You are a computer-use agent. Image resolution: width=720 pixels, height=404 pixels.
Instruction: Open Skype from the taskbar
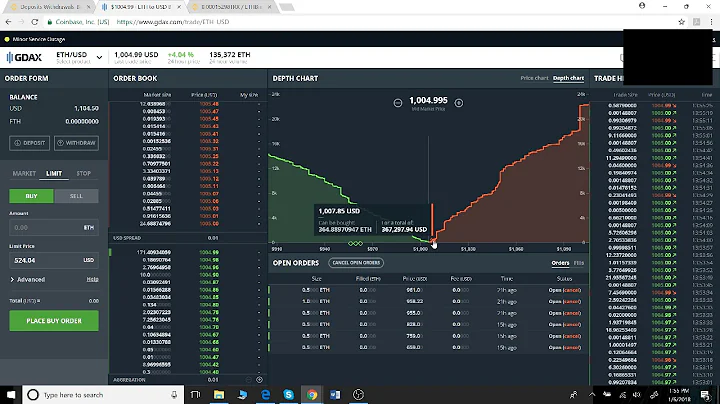[288, 395]
